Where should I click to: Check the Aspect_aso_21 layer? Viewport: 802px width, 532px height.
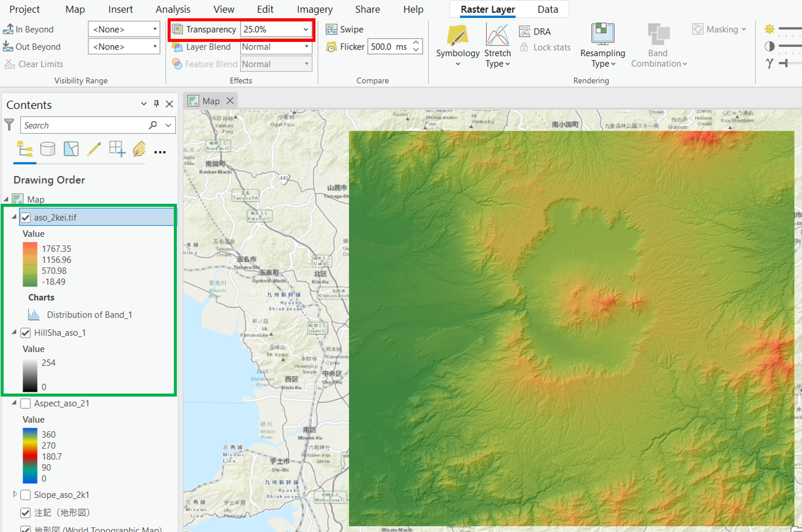(26, 403)
